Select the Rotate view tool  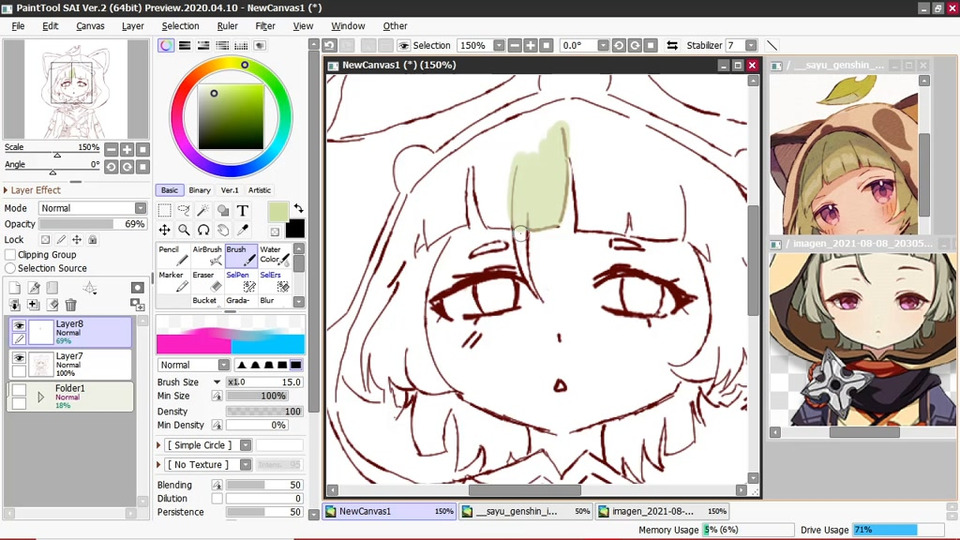coord(203,230)
